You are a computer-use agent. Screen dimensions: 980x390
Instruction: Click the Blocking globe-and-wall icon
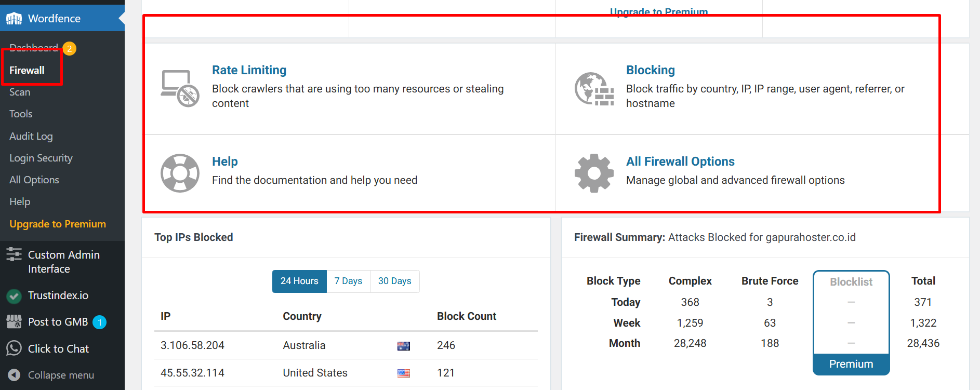(594, 89)
